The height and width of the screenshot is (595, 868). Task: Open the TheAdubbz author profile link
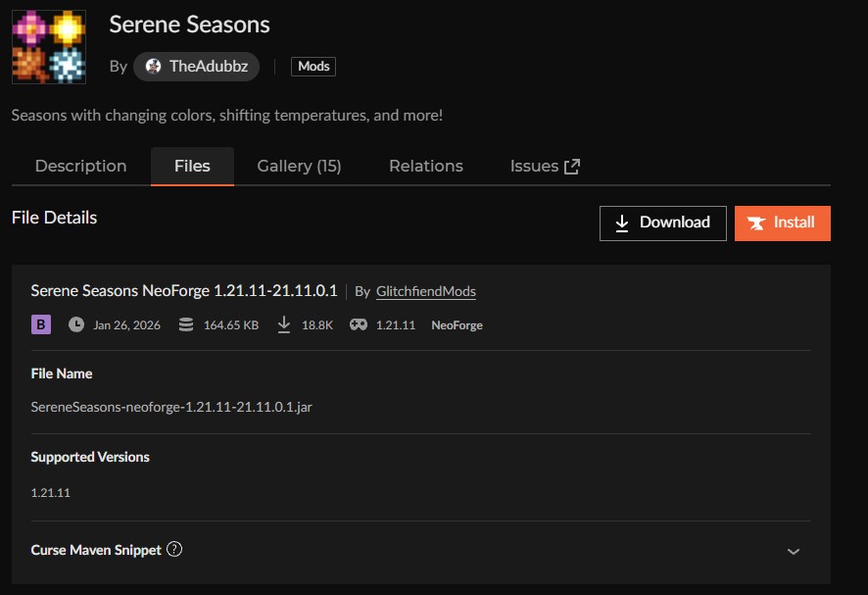[x=207, y=67]
